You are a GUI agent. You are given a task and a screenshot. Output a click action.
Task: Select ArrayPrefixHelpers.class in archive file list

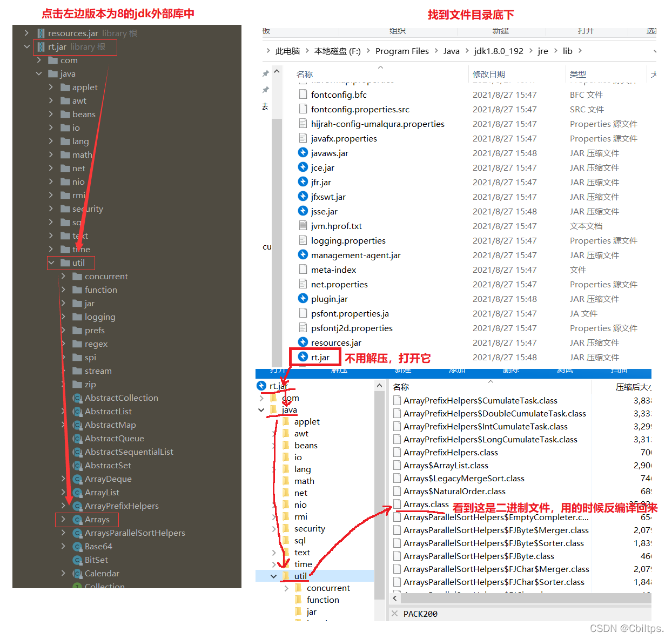[x=450, y=453]
